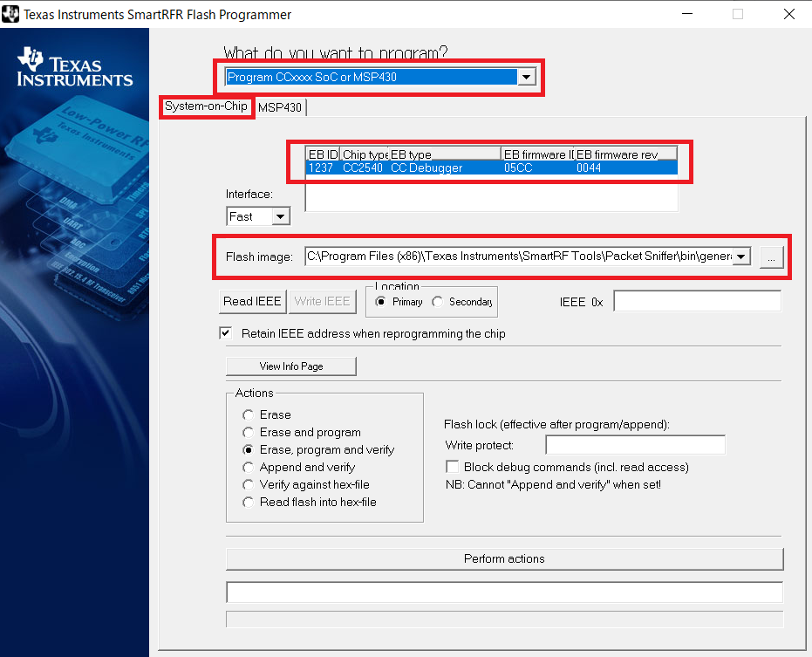Click the EB firmware rev column header
The width and height of the screenshot is (812, 657).
tap(625, 154)
